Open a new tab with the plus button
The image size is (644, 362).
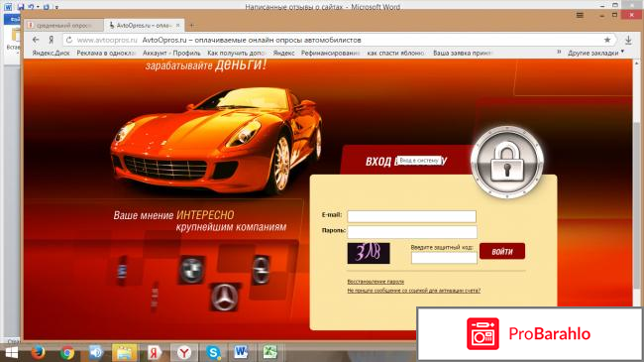tap(192, 25)
